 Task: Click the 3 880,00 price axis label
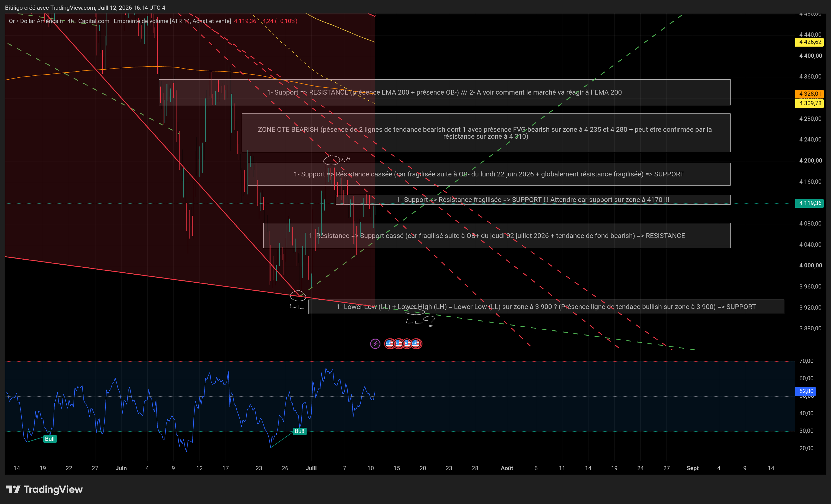[x=810, y=328]
